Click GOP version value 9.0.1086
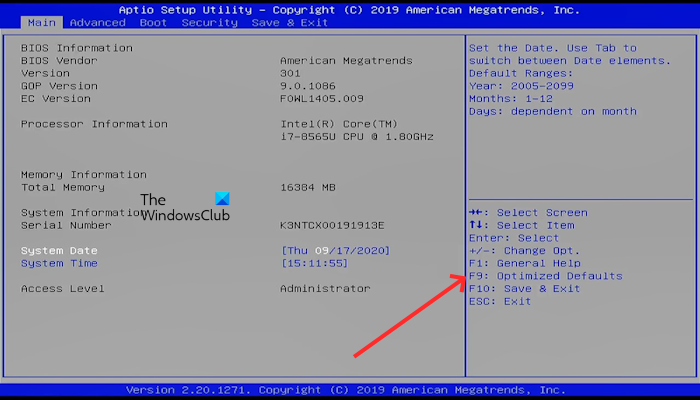This screenshot has height=400, width=700. pos(308,86)
